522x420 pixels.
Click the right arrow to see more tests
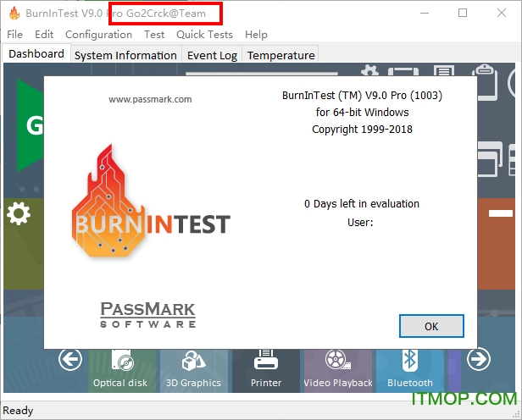479,359
